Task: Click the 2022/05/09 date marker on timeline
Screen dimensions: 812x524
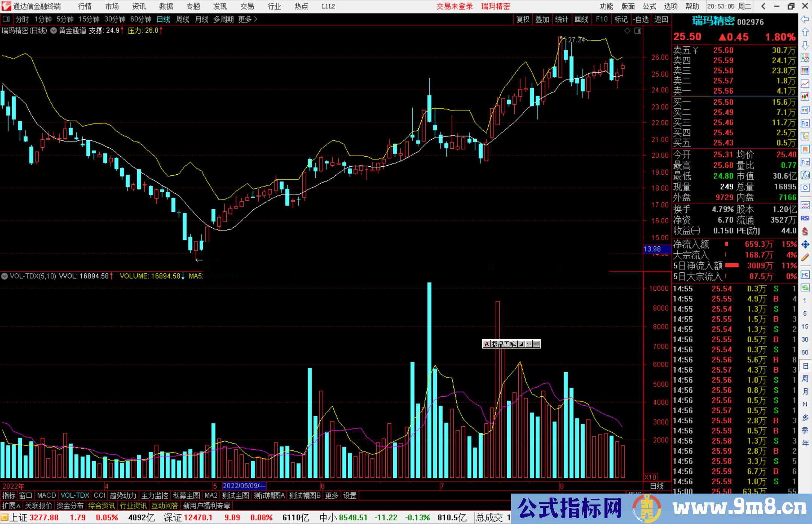Action: point(244,486)
